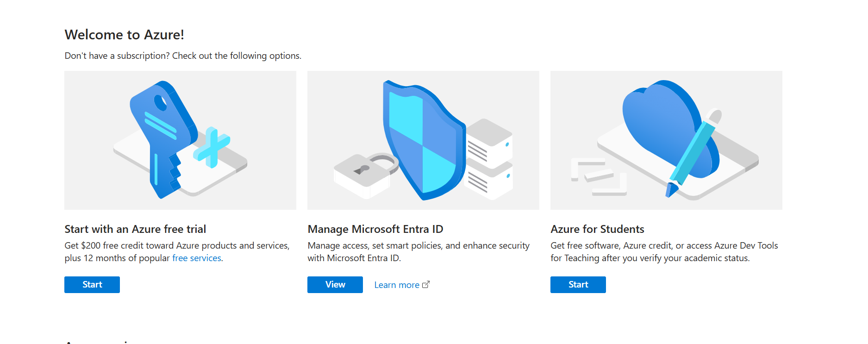Click the key illustration for Azure free trial

(180, 140)
